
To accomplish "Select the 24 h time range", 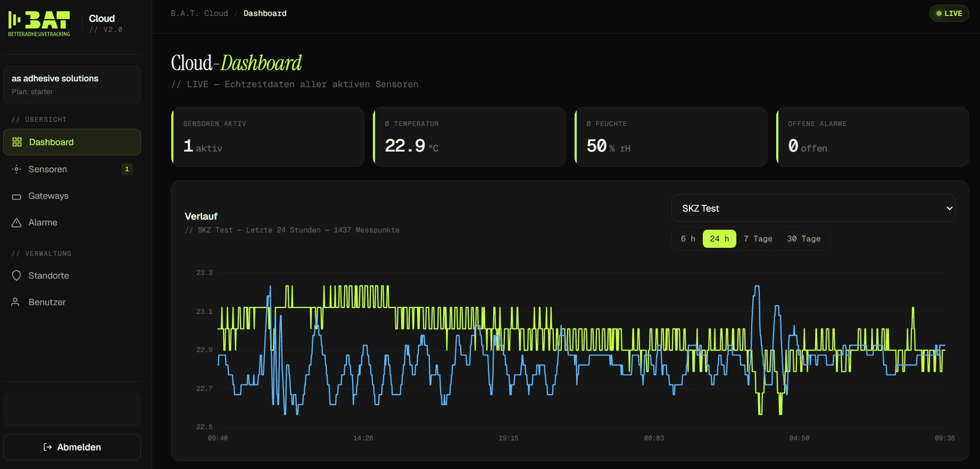I will pyautogui.click(x=719, y=239).
